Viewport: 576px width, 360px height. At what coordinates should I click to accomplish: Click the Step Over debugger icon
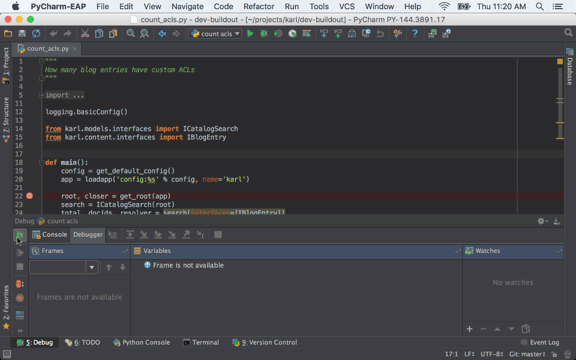[x=130, y=235]
